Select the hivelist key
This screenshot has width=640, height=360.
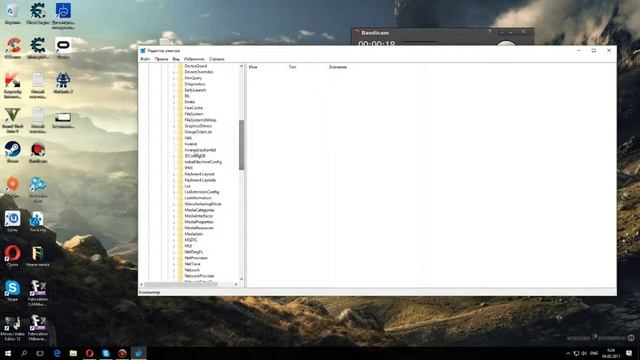point(191,144)
